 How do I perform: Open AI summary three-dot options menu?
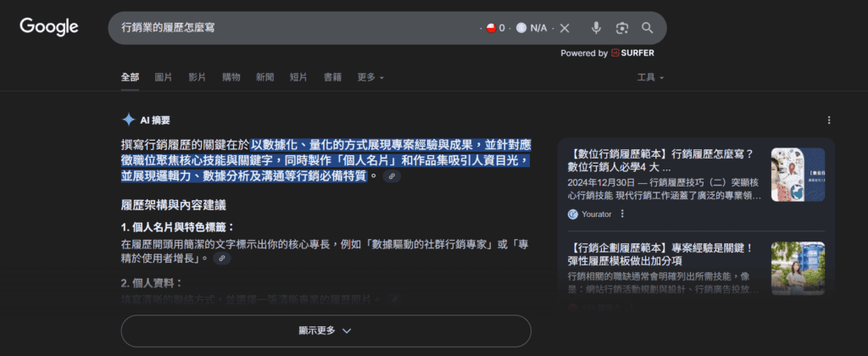829,120
